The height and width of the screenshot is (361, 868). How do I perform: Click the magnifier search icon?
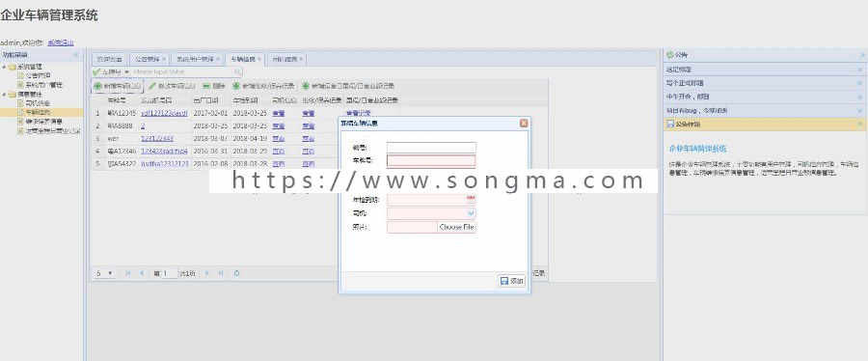pos(237,72)
